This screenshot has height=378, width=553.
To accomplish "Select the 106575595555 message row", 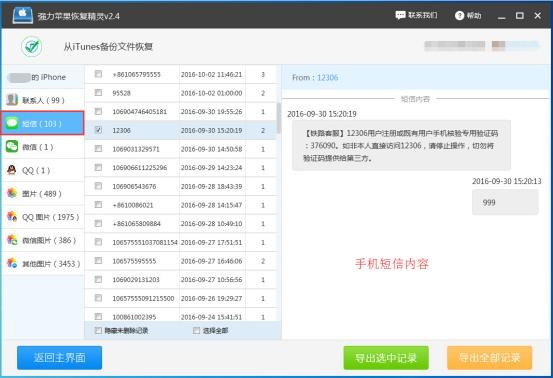I will 181,261.
